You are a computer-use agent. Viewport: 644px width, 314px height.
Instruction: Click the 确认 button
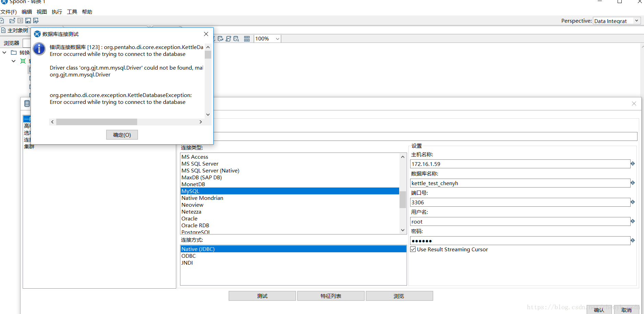[x=599, y=310]
